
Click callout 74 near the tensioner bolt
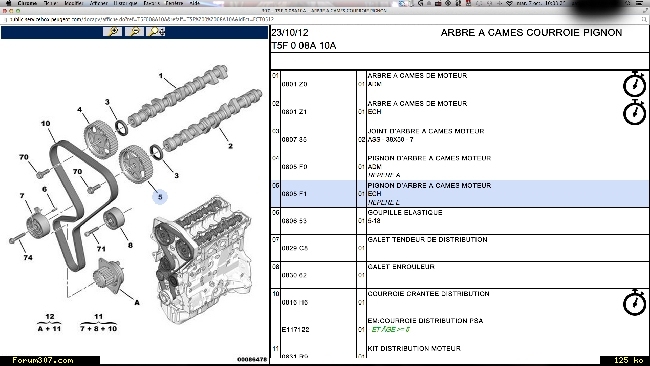(x=28, y=257)
